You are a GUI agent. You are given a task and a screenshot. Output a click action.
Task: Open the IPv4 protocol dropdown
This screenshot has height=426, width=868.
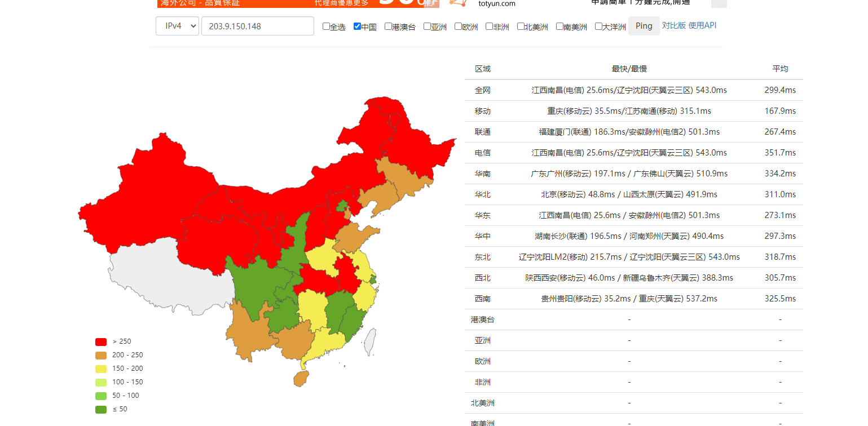coord(177,26)
